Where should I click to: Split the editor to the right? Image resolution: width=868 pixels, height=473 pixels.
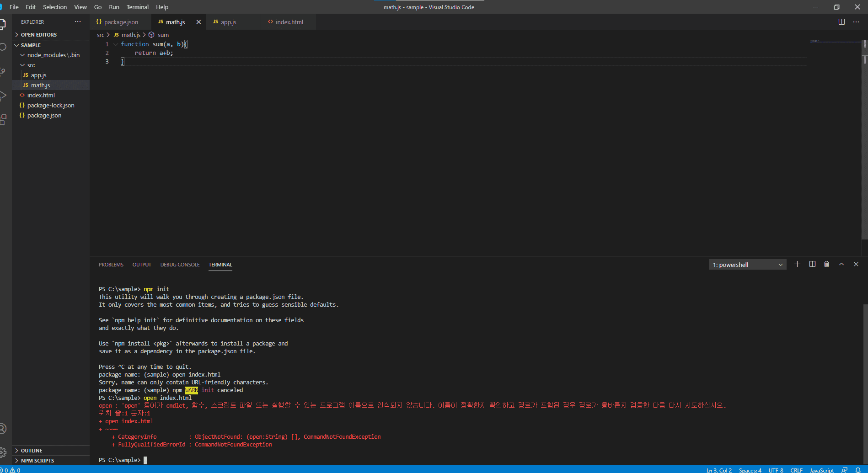[841, 22]
